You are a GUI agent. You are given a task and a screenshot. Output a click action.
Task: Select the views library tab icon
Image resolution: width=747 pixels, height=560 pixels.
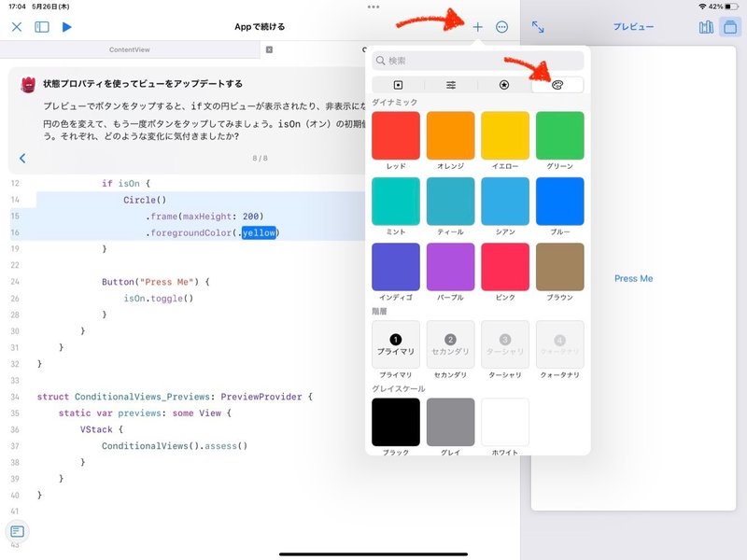(399, 85)
